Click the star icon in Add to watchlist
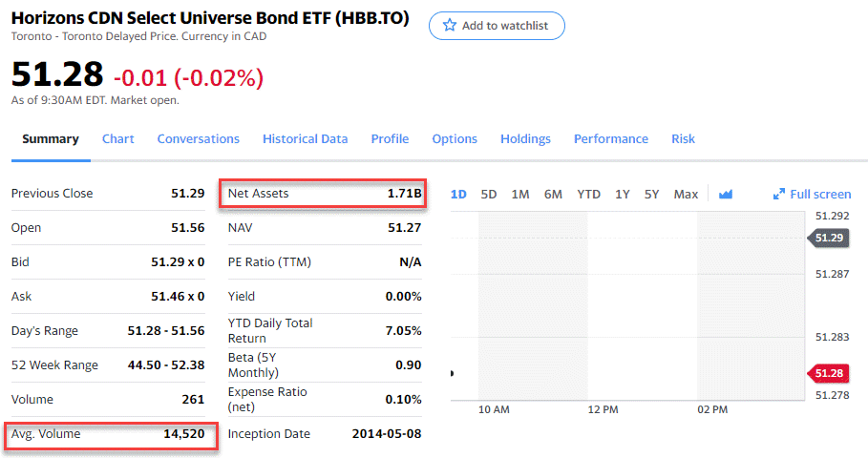 pyautogui.click(x=449, y=26)
